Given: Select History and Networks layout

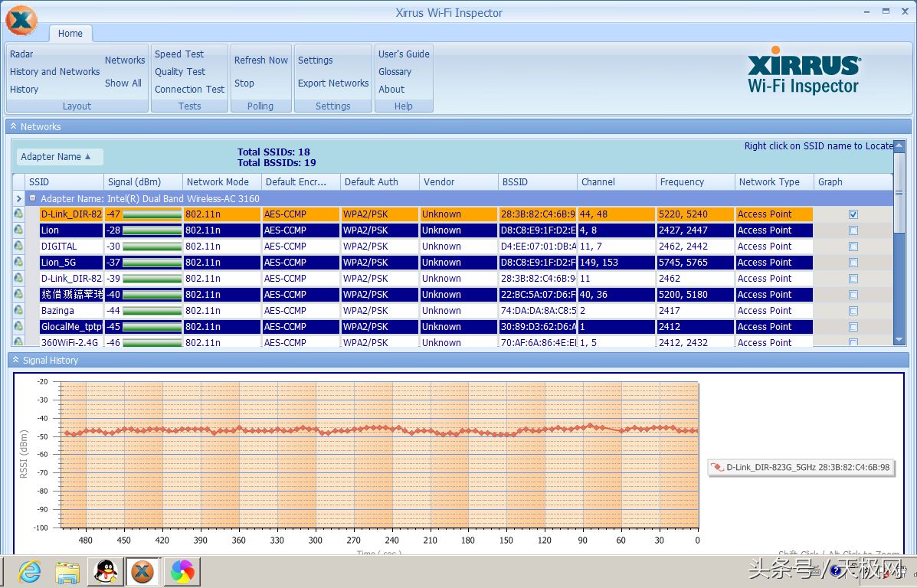Looking at the screenshot, I should point(55,71).
